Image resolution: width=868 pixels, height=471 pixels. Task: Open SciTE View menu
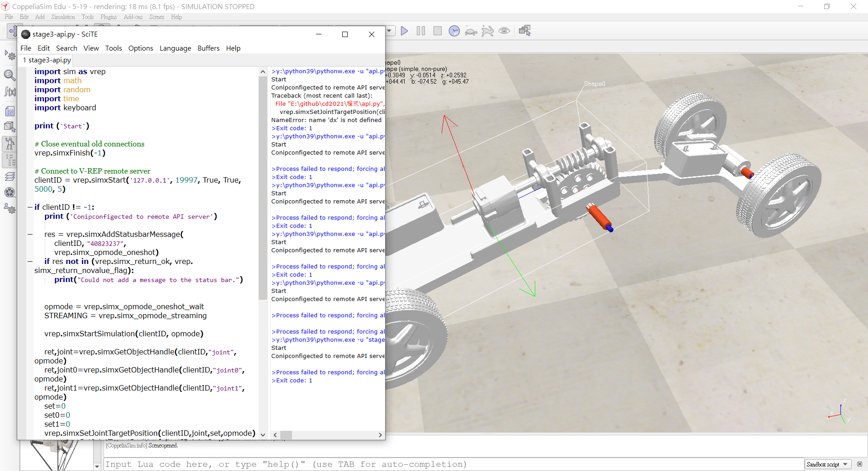click(91, 48)
